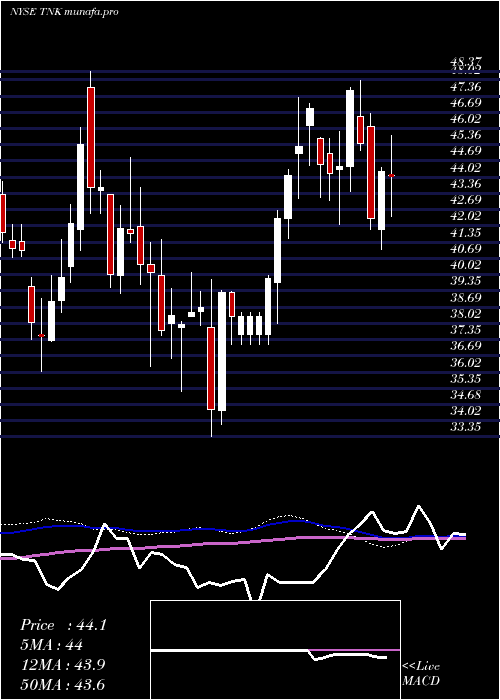Click the 40.02 price axis label
This screenshot has width=500, height=700.
(x=466, y=264)
